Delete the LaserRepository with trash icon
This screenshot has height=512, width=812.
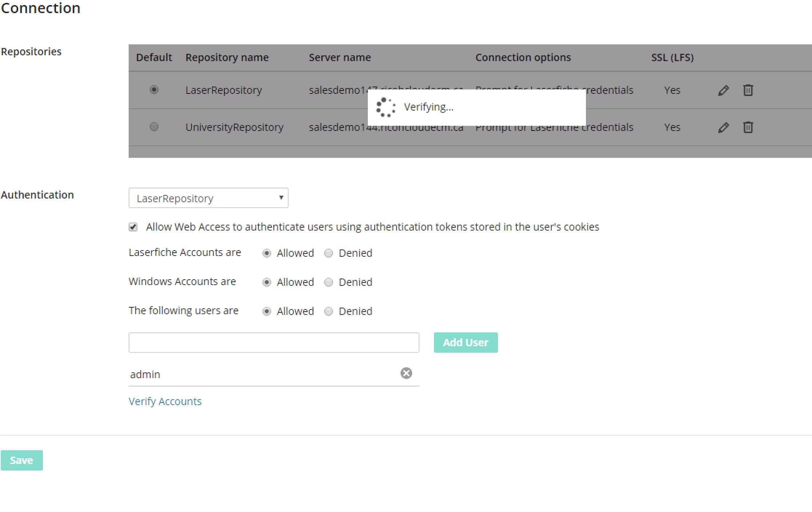(748, 90)
